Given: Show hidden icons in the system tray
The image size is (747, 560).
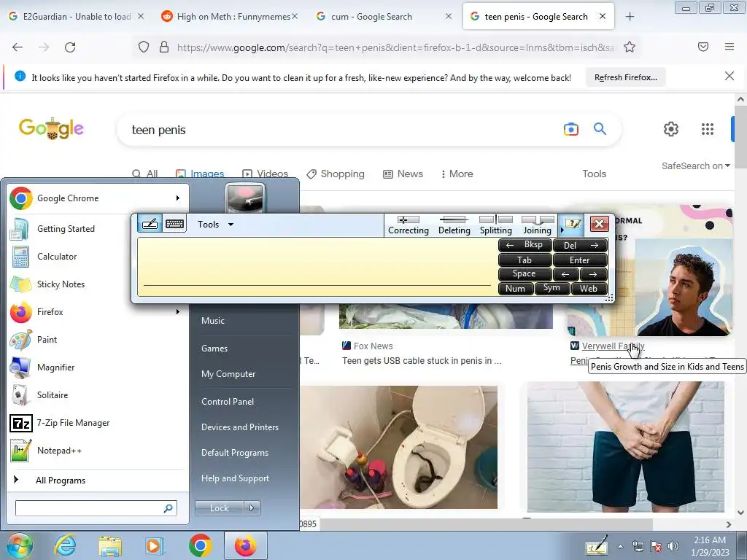Looking at the screenshot, I should tap(620, 546).
